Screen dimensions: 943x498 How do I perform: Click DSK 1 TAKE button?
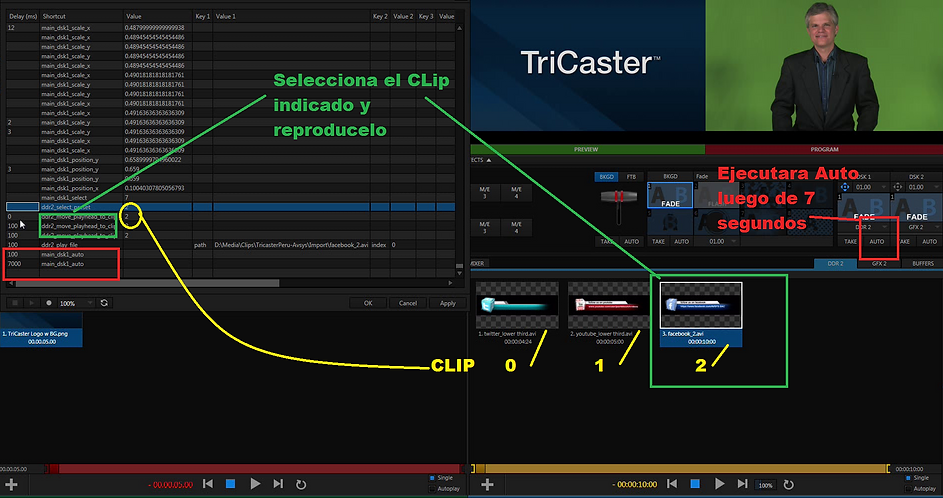pos(850,241)
